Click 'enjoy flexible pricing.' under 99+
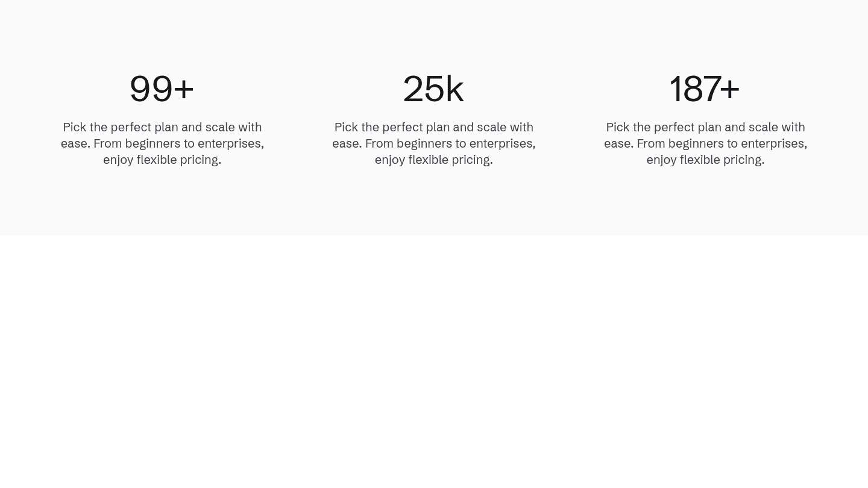 (x=162, y=160)
